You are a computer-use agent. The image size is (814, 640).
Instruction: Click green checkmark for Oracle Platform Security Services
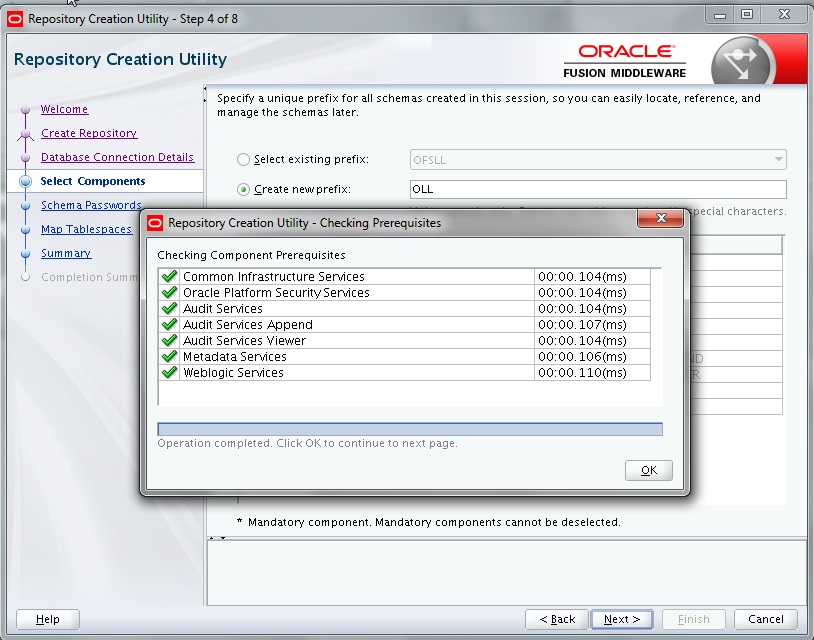tap(169, 292)
